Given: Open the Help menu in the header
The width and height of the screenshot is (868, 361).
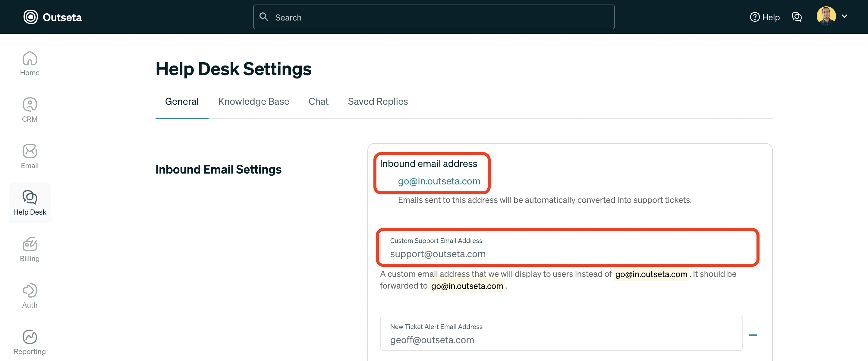Looking at the screenshot, I should pyautogui.click(x=765, y=17).
